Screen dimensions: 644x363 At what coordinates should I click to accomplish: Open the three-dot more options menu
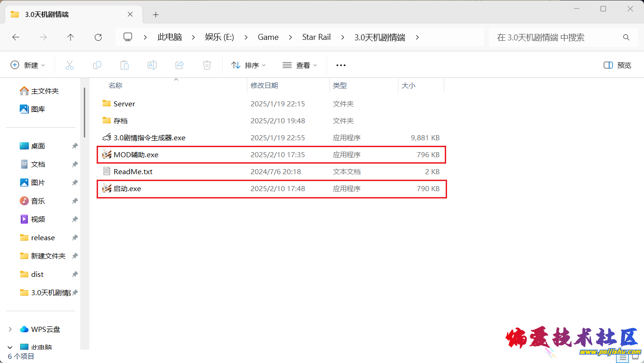click(341, 65)
